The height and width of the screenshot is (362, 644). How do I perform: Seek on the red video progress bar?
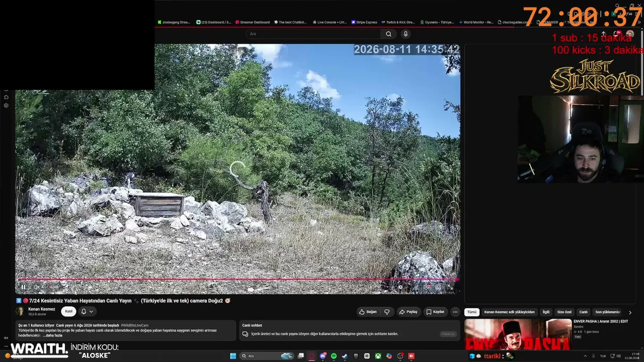(238, 279)
